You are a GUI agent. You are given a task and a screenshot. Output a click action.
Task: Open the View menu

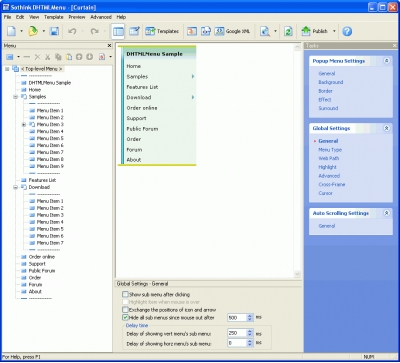point(34,17)
